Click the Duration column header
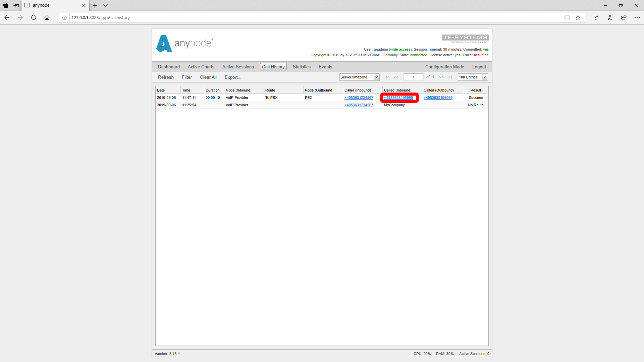 [x=214, y=90]
